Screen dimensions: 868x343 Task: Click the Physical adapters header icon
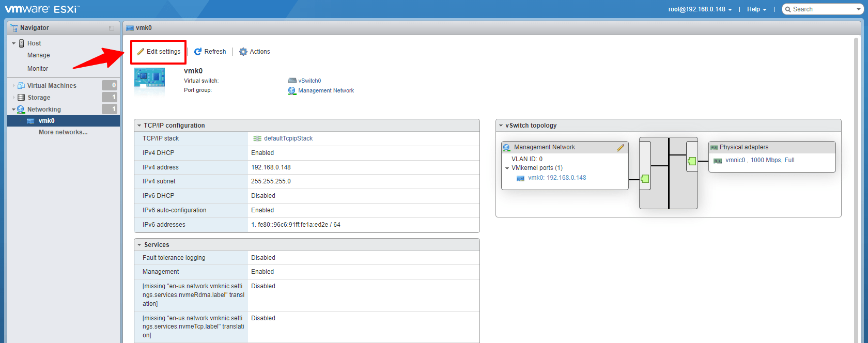(714, 148)
